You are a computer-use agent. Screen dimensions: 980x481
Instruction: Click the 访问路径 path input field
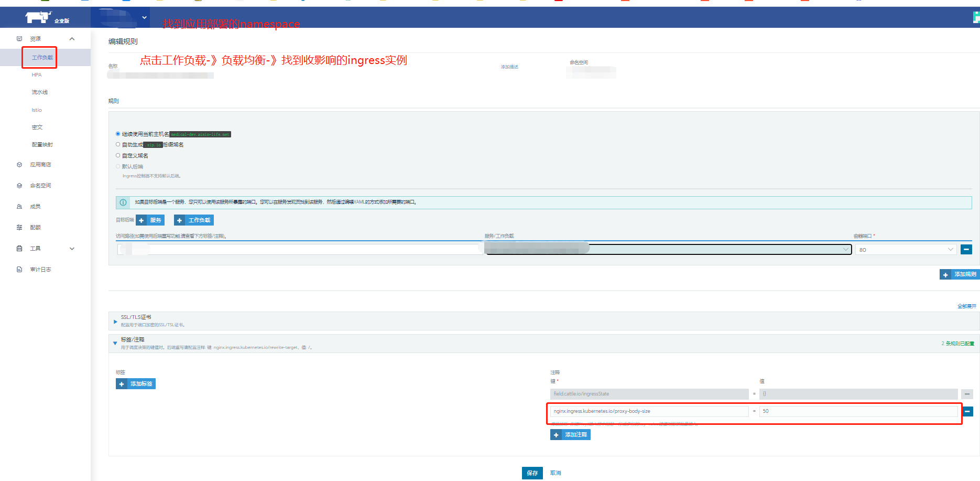pyautogui.click(x=314, y=248)
